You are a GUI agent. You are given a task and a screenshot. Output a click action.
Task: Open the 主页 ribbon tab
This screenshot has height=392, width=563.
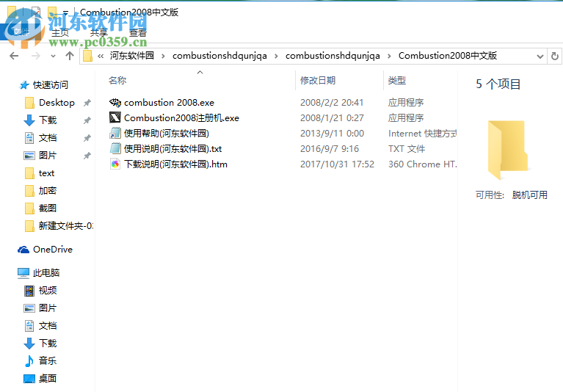coord(60,33)
